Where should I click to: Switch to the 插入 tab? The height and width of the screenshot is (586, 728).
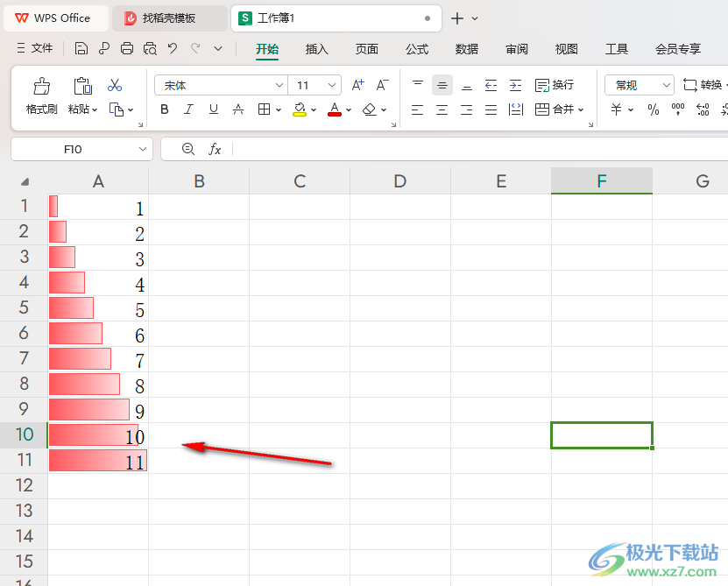pyautogui.click(x=317, y=49)
